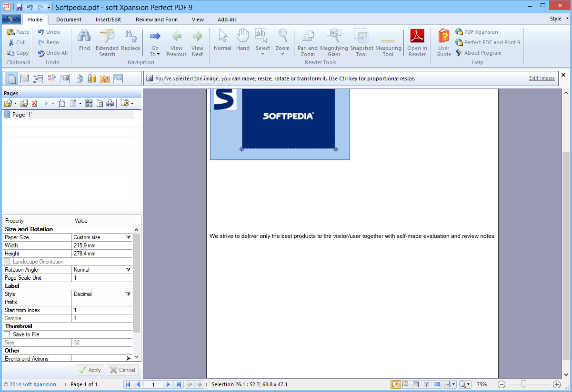Switch to the Insert/Edit tab

[x=108, y=20]
